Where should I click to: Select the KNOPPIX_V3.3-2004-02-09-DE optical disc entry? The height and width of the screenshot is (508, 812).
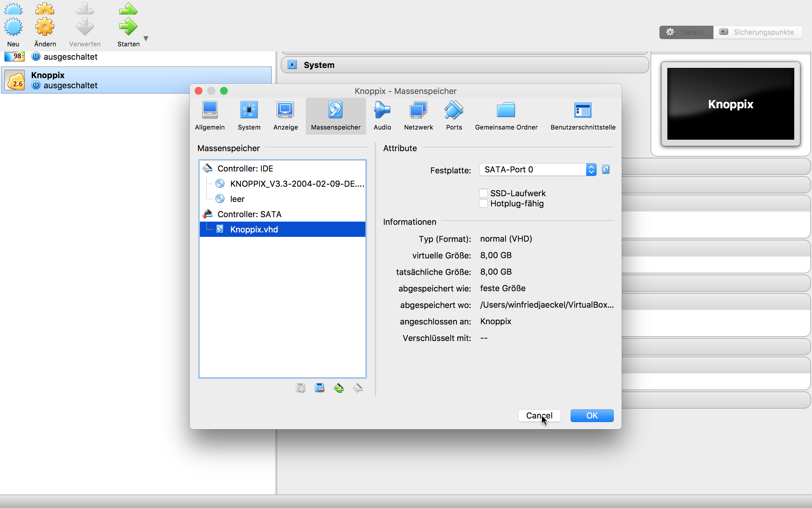point(283,184)
